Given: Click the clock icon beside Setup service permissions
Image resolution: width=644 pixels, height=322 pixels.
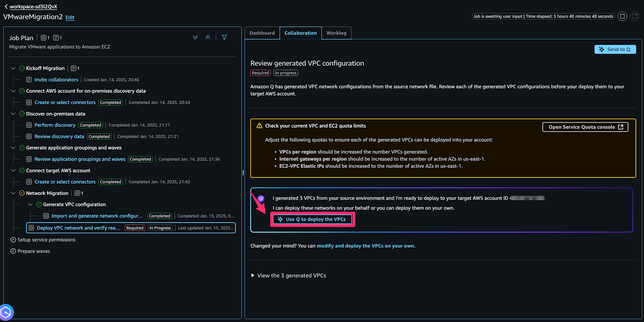Looking at the screenshot, I should [13, 240].
